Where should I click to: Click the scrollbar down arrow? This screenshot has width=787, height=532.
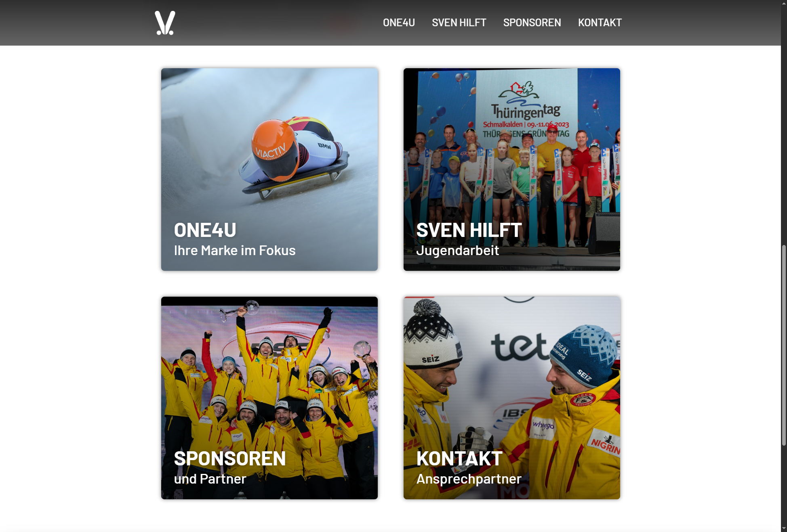point(784,528)
